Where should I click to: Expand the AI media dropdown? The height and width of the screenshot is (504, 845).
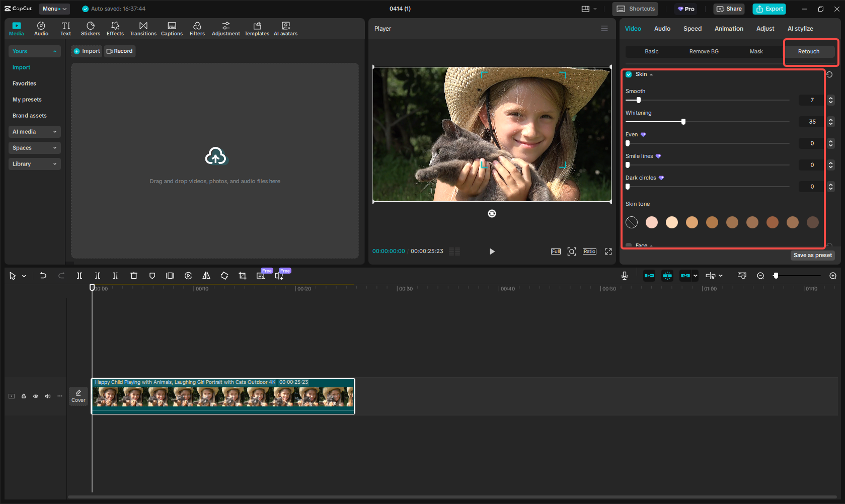pos(34,132)
